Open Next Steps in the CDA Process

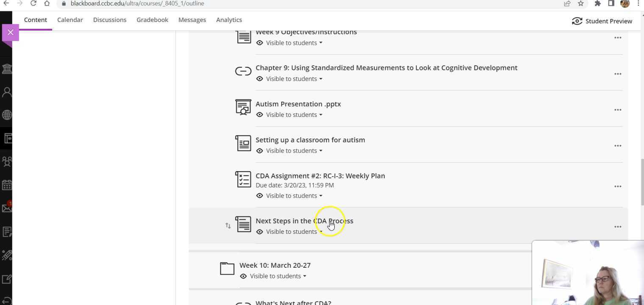click(304, 221)
